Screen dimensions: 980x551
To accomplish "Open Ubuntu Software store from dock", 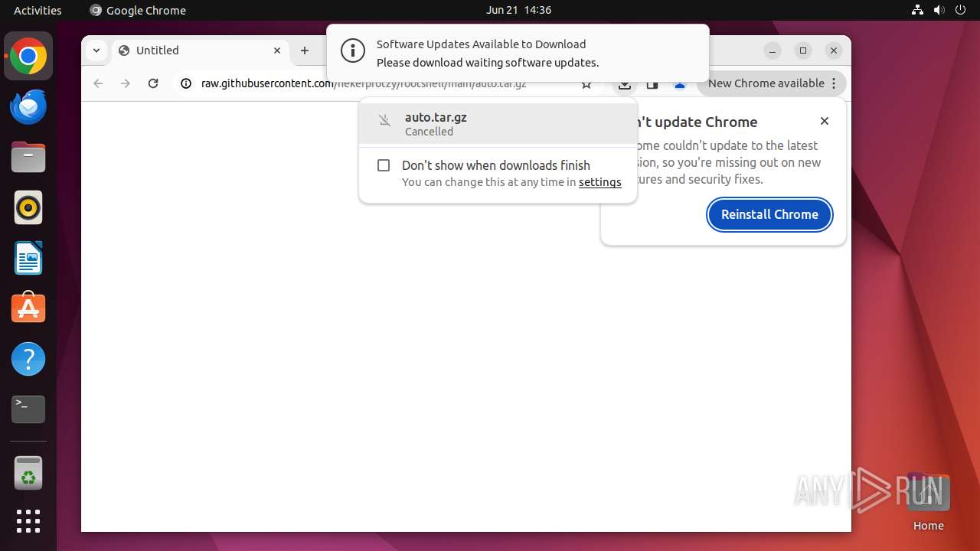I will (28, 308).
